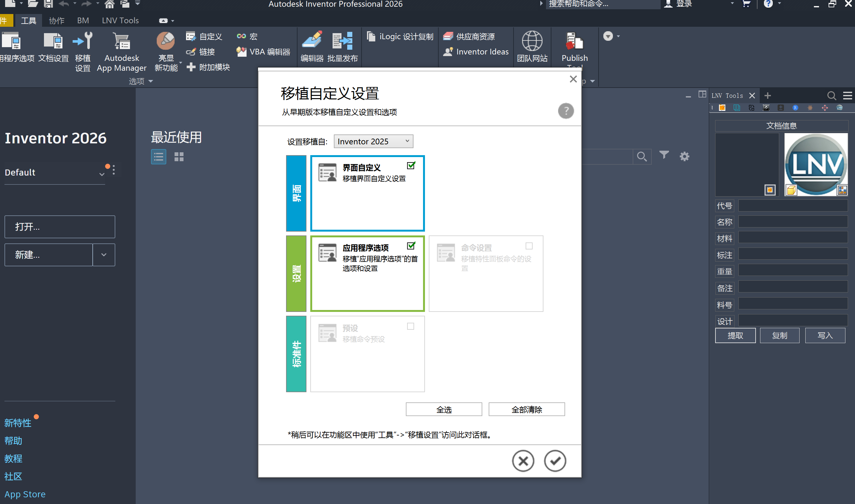Viewport: 855px width, 504px height.
Task: Open the BM ribbon tab
Action: [x=83, y=20]
